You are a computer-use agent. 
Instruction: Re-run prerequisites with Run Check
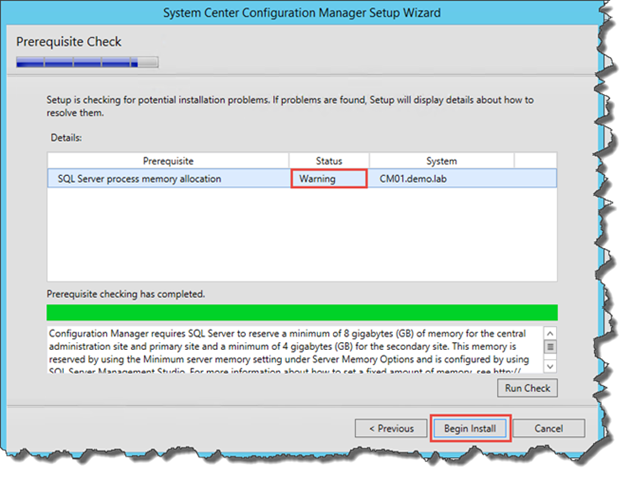[527, 388]
